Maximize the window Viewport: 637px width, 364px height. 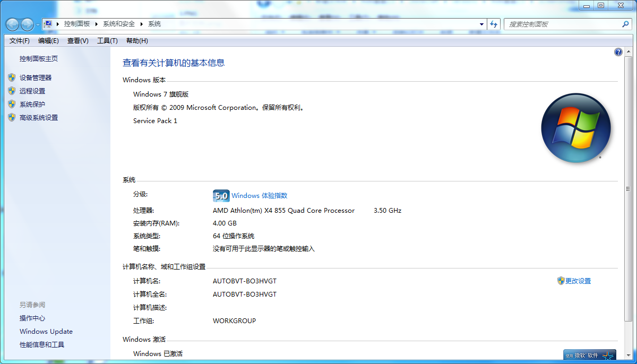pyautogui.click(x=600, y=5)
